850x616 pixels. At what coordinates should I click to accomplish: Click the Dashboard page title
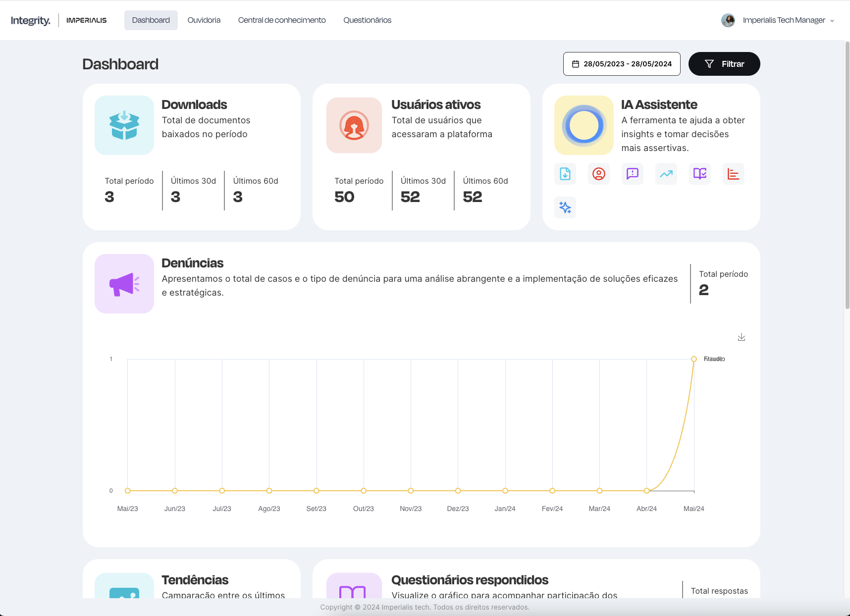point(120,64)
